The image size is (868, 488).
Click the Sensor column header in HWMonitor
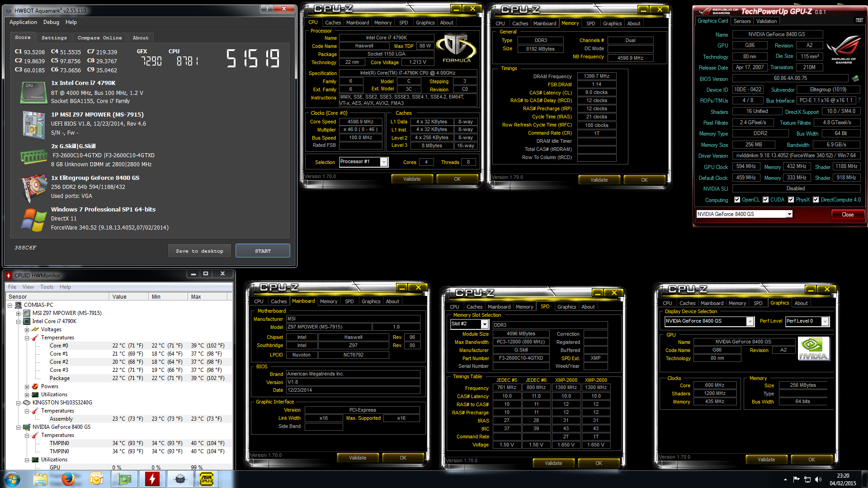coord(57,297)
